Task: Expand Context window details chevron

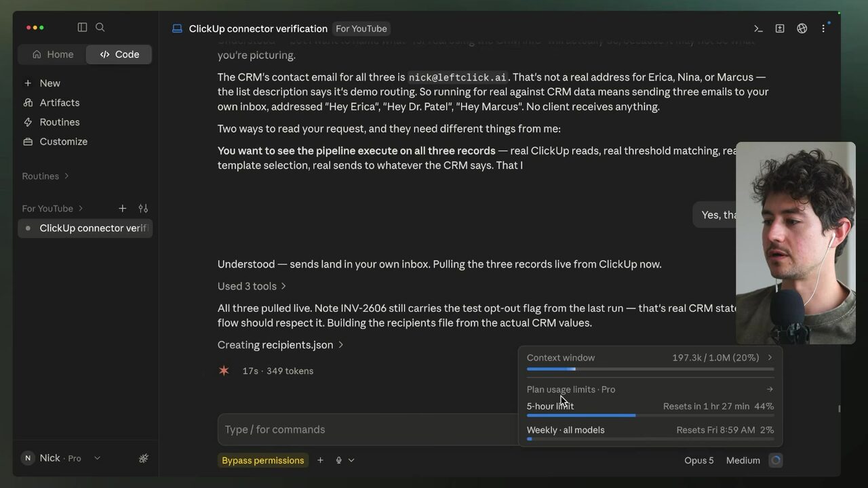Action: pos(770,358)
